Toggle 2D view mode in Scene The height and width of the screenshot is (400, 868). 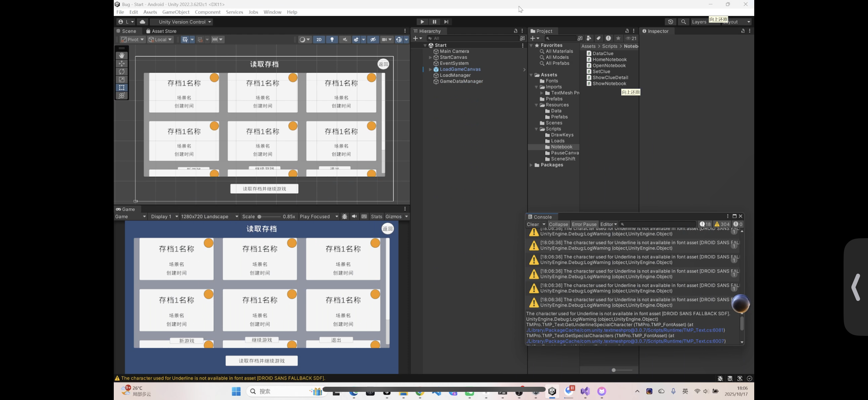319,39
